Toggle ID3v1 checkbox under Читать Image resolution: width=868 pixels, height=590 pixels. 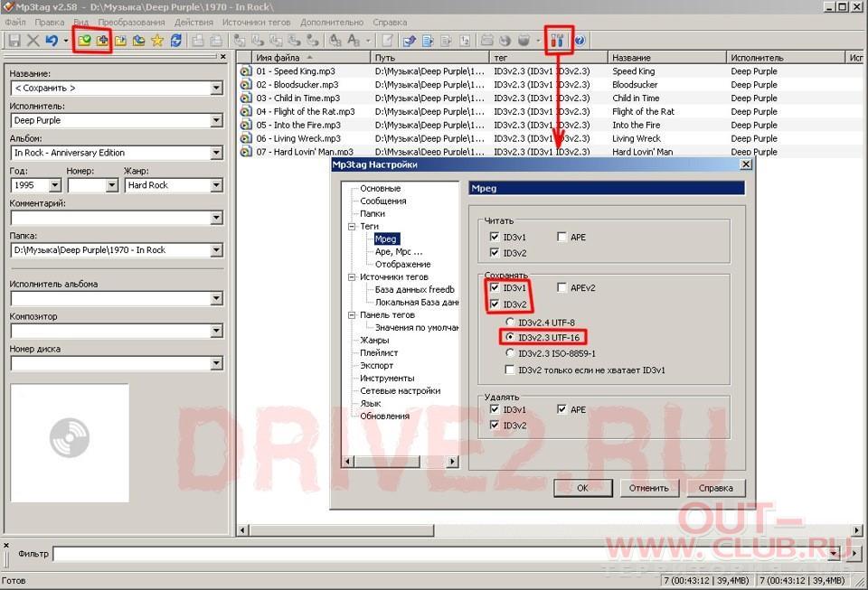495,237
